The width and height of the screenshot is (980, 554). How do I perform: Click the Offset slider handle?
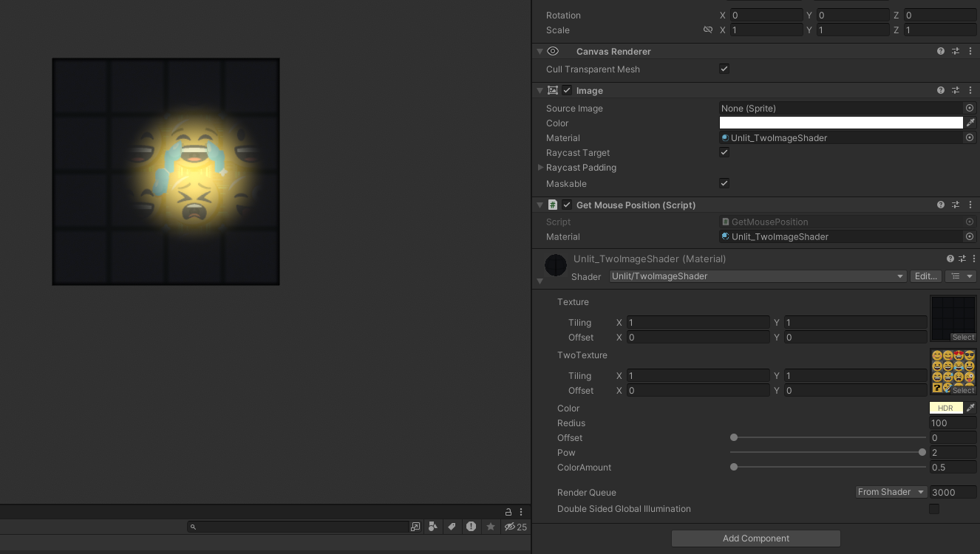tap(734, 437)
